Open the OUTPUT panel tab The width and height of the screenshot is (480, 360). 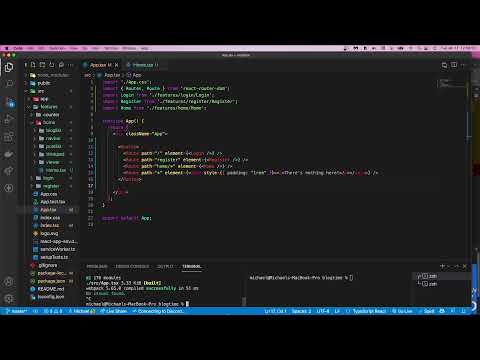165,266
